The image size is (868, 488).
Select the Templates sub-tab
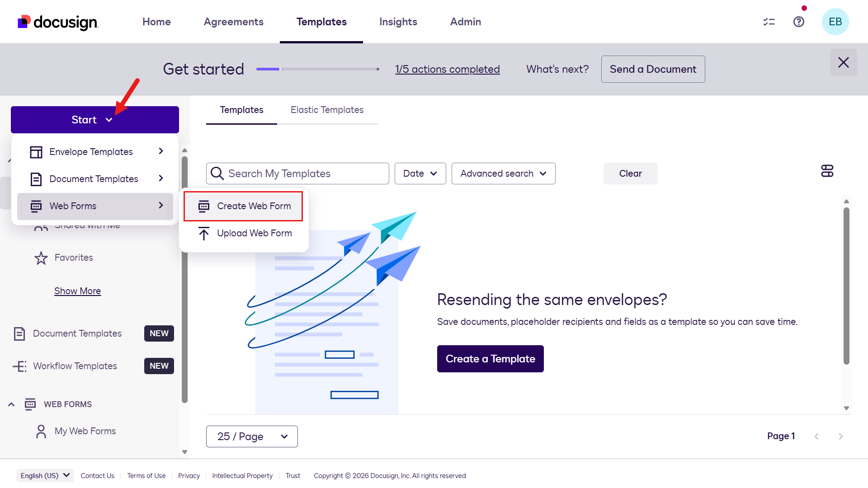tap(241, 110)
